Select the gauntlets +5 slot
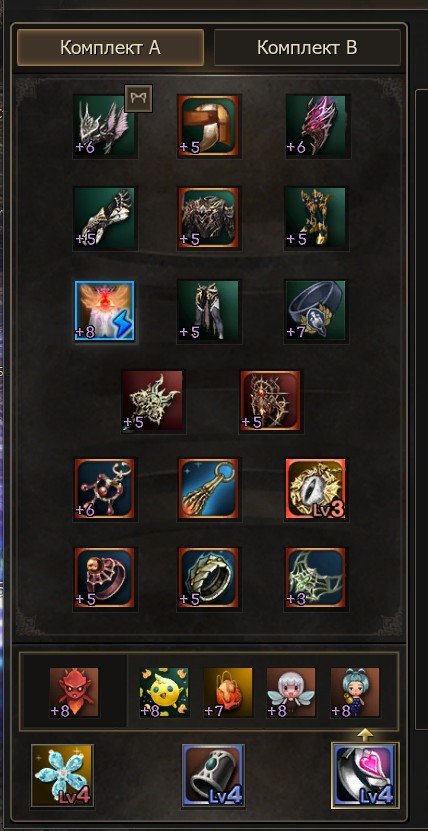428x831 pixels. 105,218
